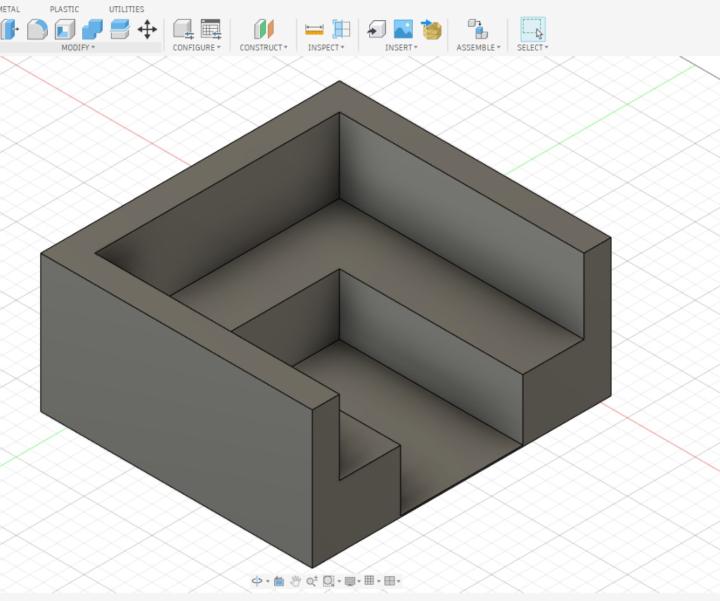Select the Fillet tool in Modify

click(37, 29)
